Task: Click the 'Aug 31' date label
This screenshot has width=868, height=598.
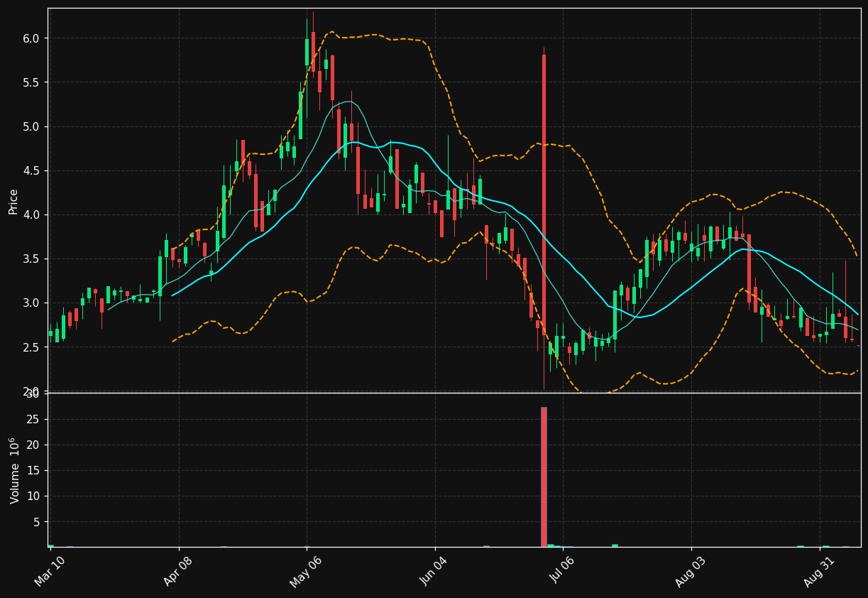Action: point(818,571)
